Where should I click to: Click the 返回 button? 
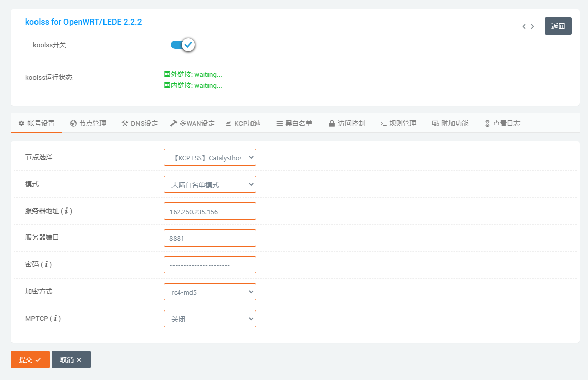558,26
